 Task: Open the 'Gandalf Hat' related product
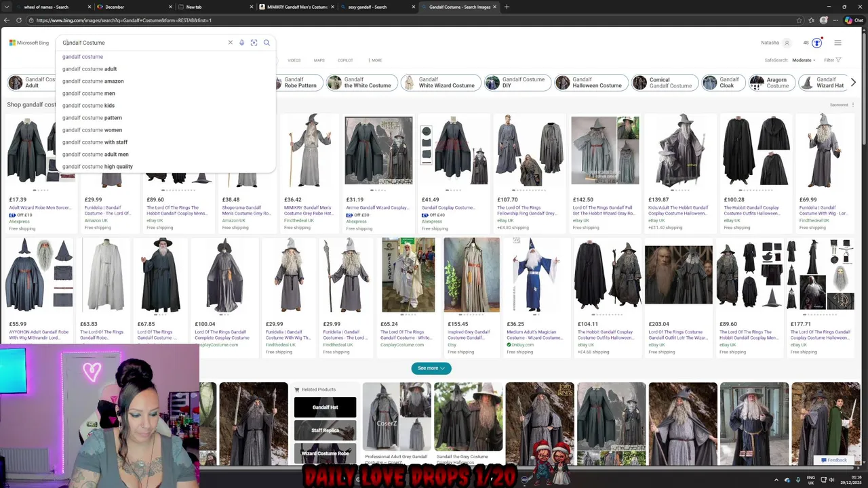pos(325,407)
